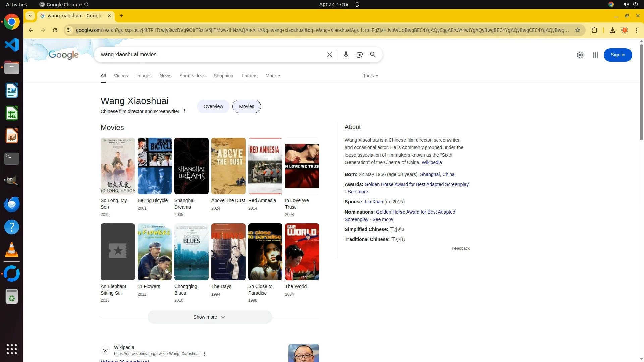This screenshot has width=644, height=362.
Task: Click the Sign in button
Action: coord(618,55)
